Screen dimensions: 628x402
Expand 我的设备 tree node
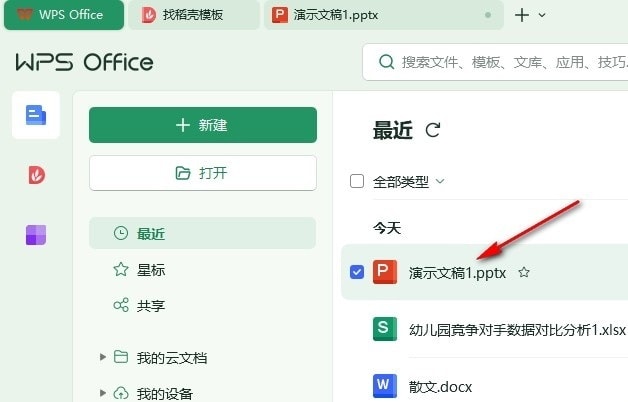tap(103, 393)
